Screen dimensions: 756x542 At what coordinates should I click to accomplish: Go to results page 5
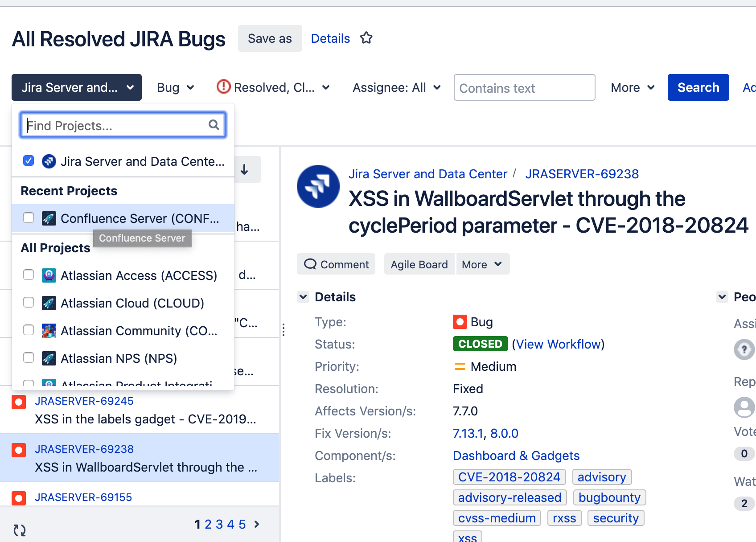pos(242,524)
